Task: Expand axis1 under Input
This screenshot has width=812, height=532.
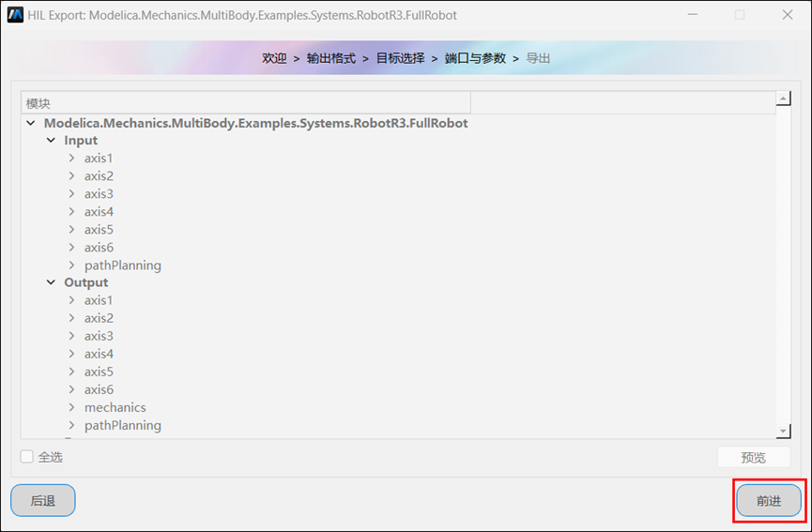Action: (71, 158)
